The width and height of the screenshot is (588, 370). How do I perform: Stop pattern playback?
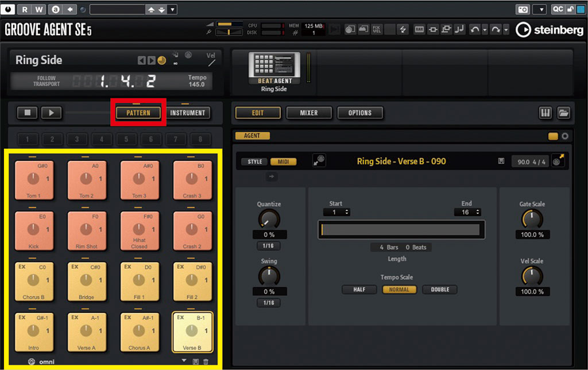tap(27, 113)
